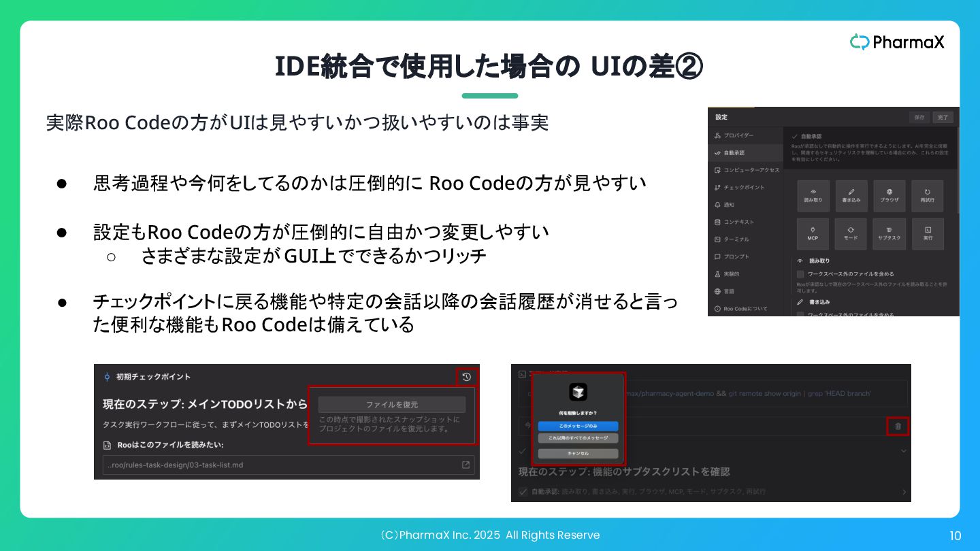Open Roo Codeについて settings section
The image size is (980, 551).
pyautogui.click(x=745, y=309)
